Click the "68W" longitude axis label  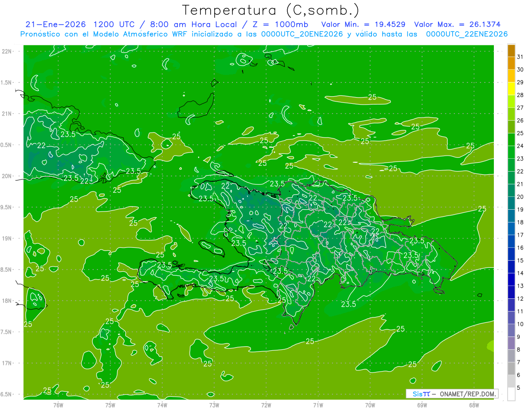coord(474,405)
